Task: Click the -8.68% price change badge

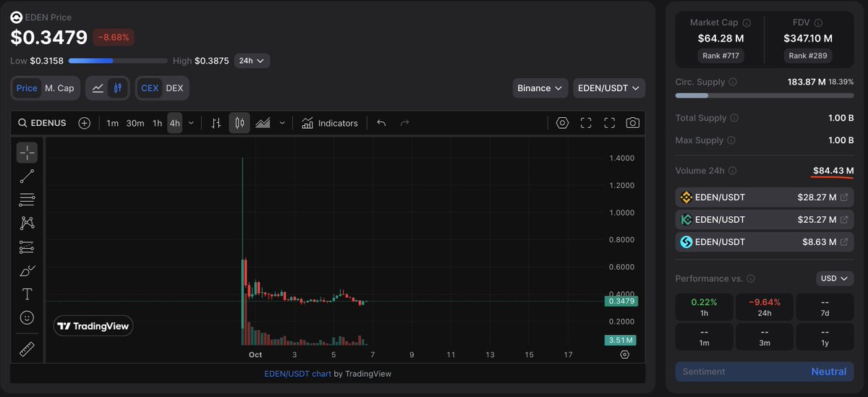Action: pos(113,37)
